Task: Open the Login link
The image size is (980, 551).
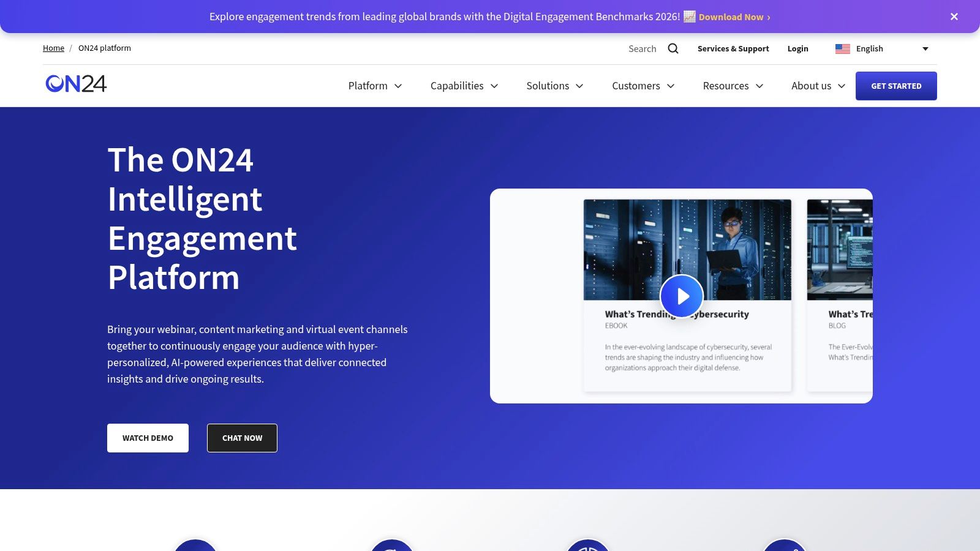Action: (797, 48)
